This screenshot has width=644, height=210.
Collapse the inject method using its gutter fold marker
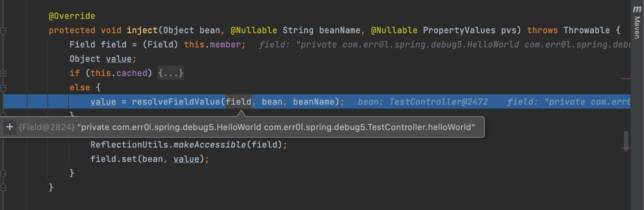pos(3,31)
